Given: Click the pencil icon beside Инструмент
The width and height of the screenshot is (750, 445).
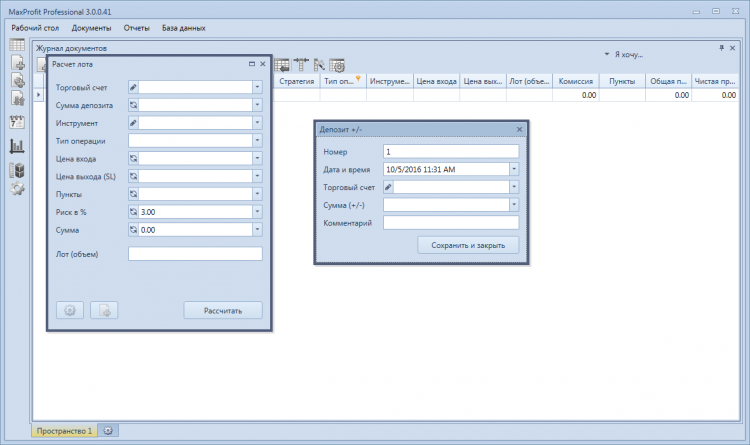Looking at the screenshot, I should click(133, 123).
